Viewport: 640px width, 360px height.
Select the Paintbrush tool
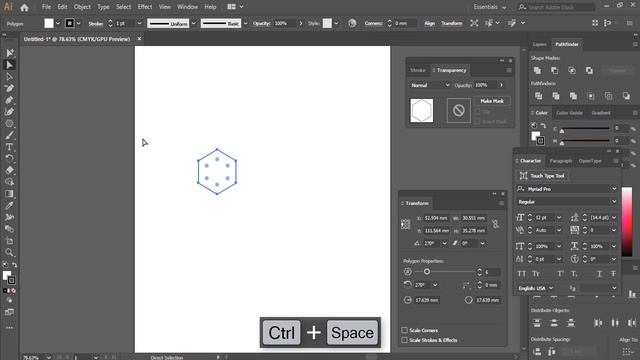click(9, 136)
